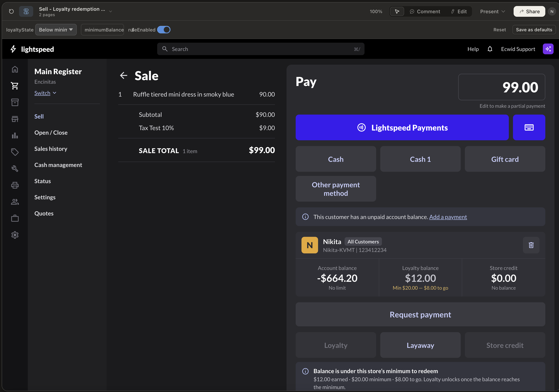The height and width of the screenshot is (392, 559).
Task: Remove customer Nikita with trash icon
Action: [x=531, y=245]
